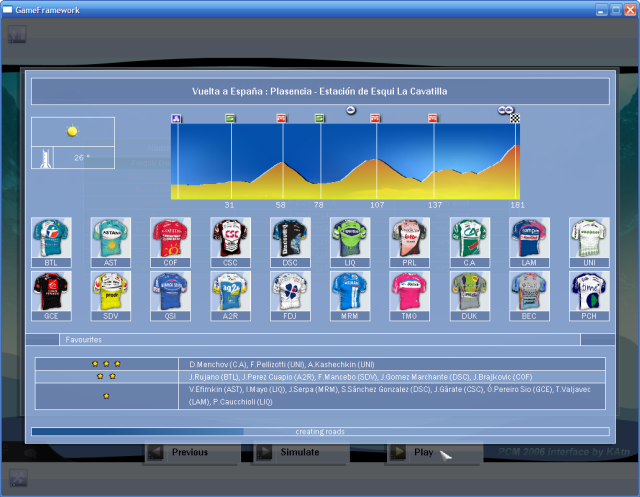Click the green sprint marker at km 31

(x=230, y=118)
